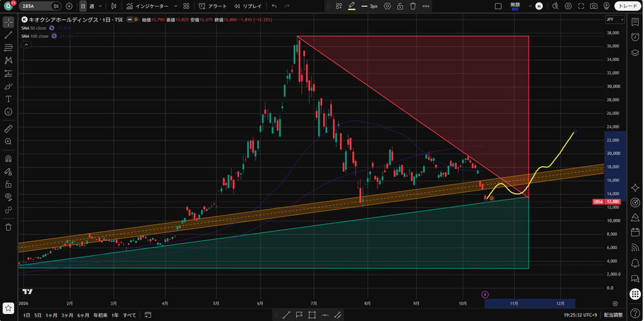Open the watchlist panel icon

tap(635, 22)
